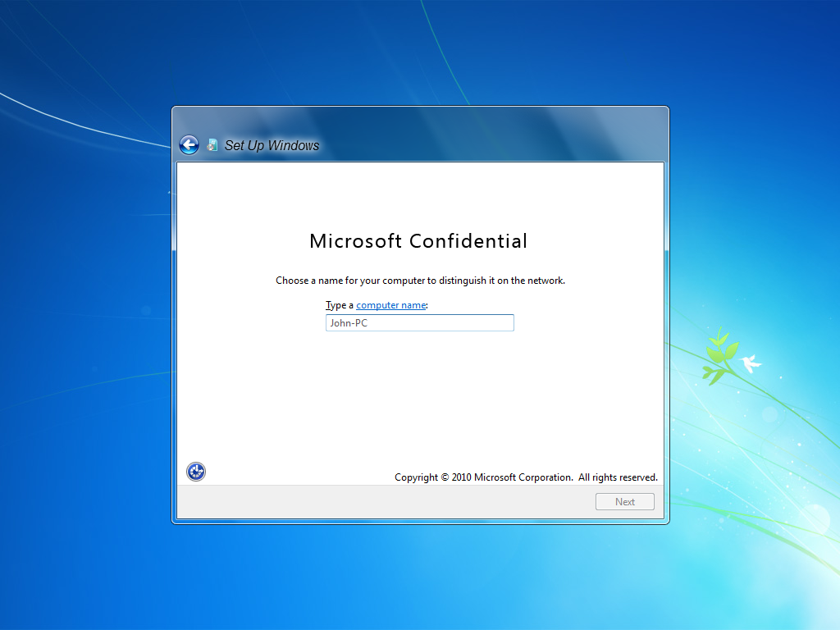840x630 pixels.
Task: Click the 'Microsoft Confidential' heading
Action: pos(418,241)
